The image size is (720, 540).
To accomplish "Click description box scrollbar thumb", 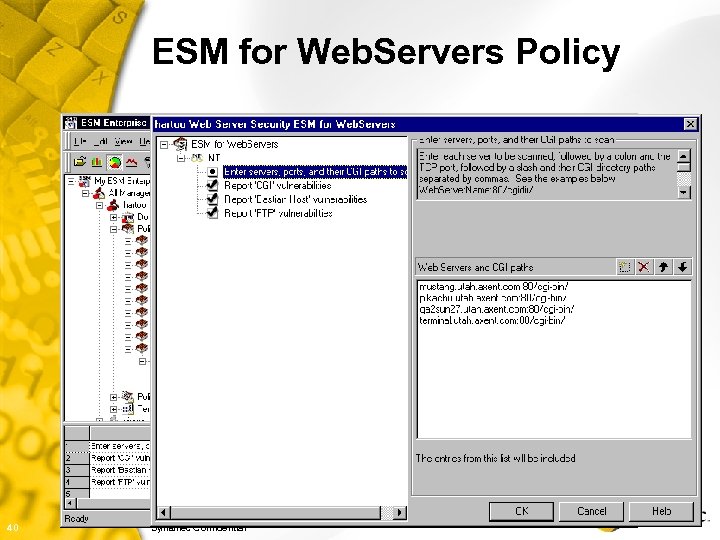I will point(684,168).
